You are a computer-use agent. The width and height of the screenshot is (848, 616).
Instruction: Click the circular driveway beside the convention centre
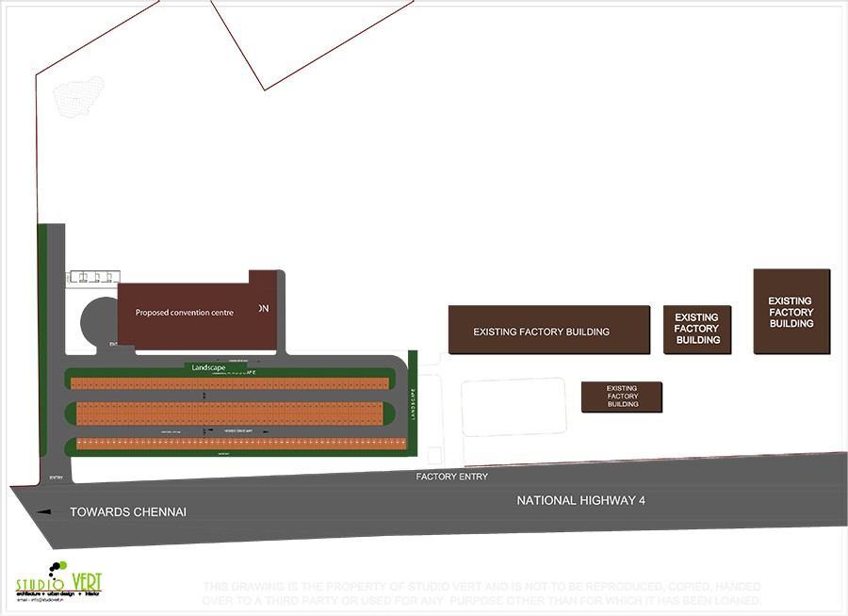pyautogui.click(x=98, y=322)
